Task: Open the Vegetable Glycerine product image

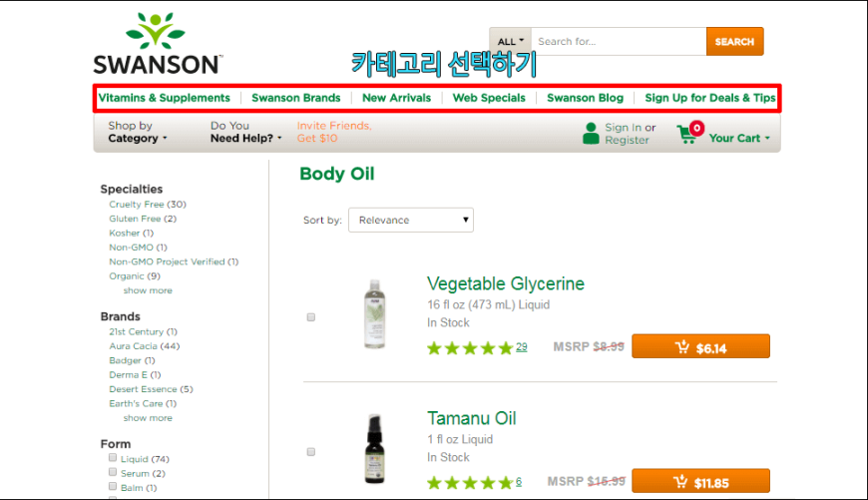Action: pyautogui.click(x=375, y=314)
